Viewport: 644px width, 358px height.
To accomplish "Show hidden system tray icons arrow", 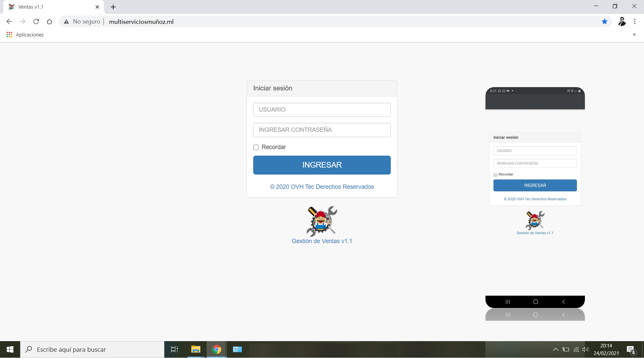I will coord(555,349).
